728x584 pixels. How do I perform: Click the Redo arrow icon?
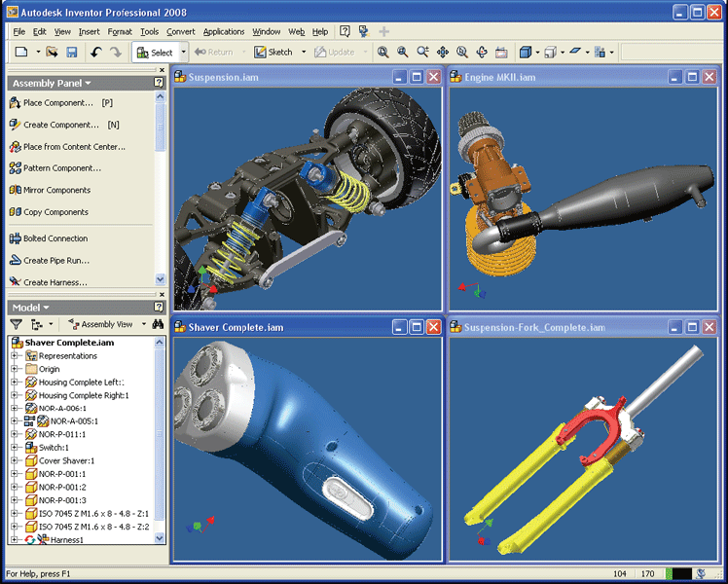(115, 52)
